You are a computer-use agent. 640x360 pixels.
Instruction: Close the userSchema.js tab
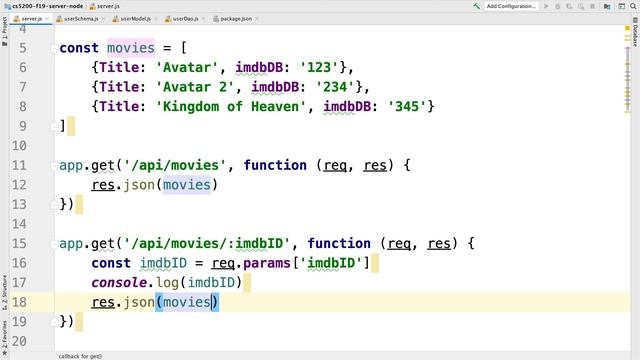[x=103, y=19]
